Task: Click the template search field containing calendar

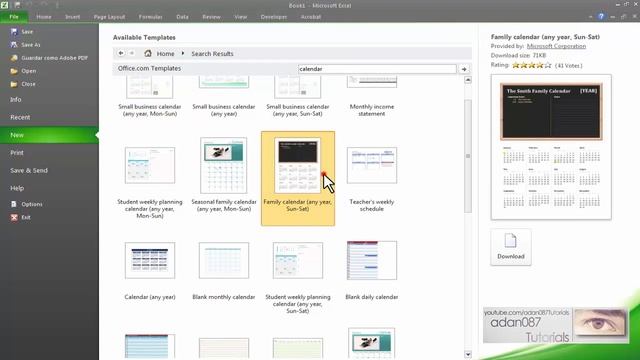Action: point(377,69)
